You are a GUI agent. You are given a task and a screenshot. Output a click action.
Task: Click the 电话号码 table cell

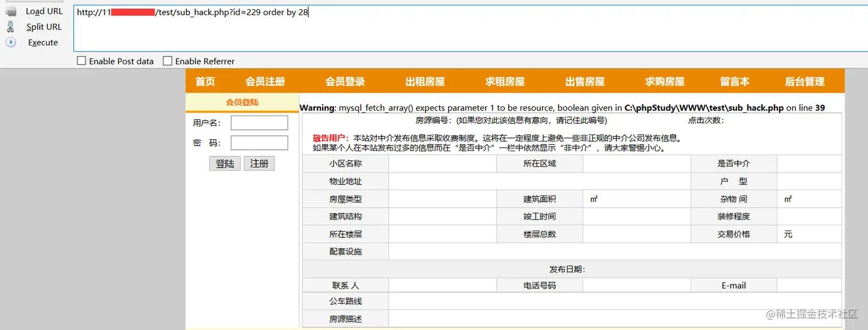pyautogui.click(x=540, y=285)
